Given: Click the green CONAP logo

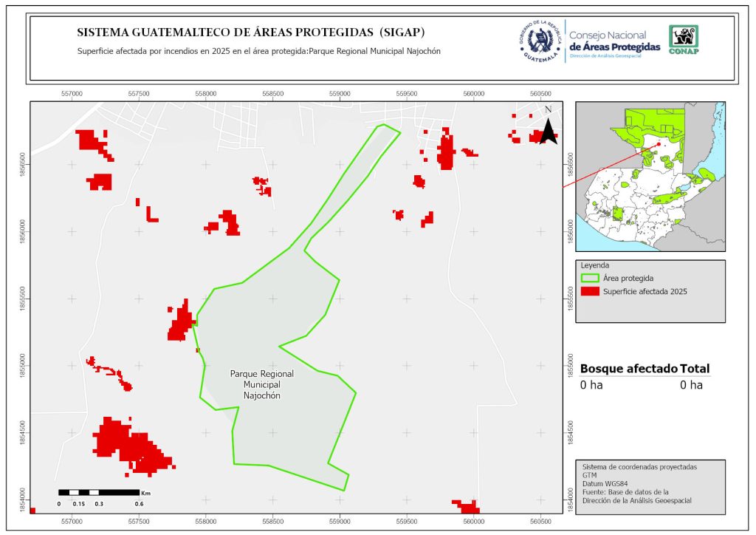Looking at the screenshot, I should 683,40.
